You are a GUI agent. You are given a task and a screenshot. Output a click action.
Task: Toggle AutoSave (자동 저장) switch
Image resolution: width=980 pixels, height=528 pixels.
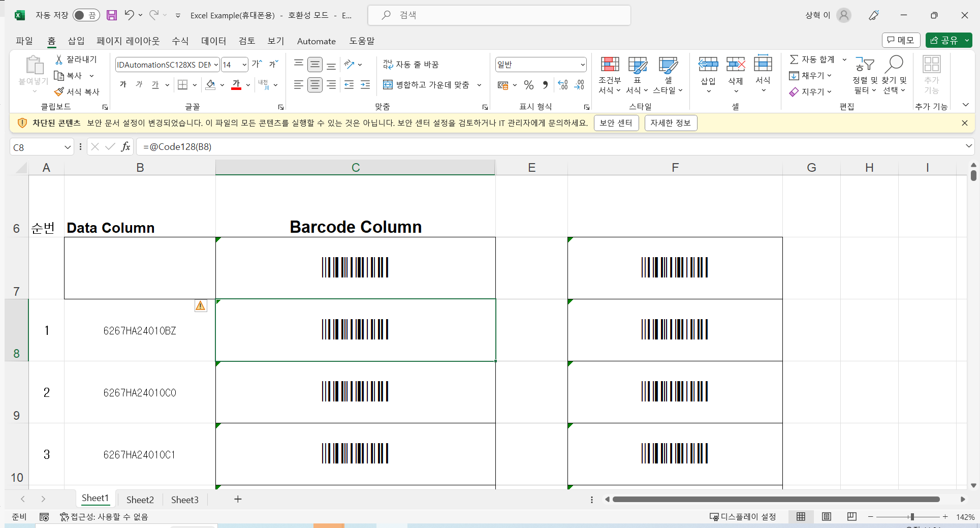point(86,15)
